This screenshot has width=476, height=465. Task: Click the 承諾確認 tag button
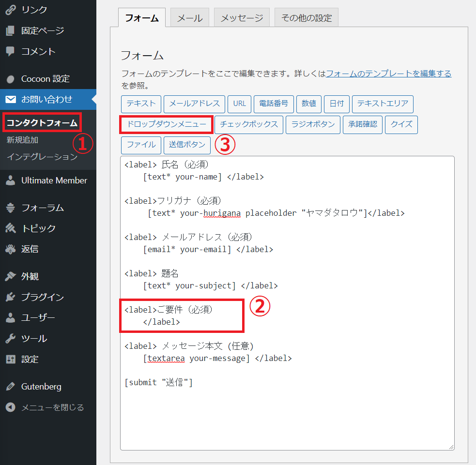pyautogui.click(x=363, y=124)
